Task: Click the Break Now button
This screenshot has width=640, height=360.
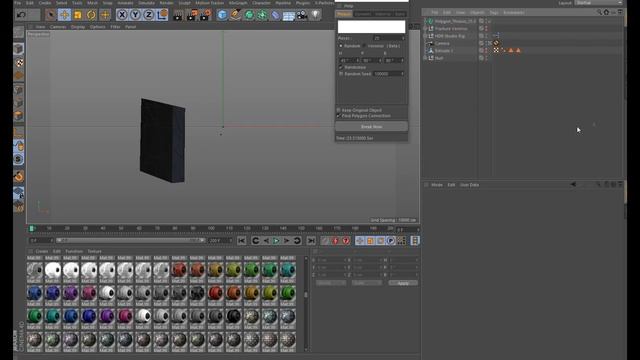Action: pos(371,127)
